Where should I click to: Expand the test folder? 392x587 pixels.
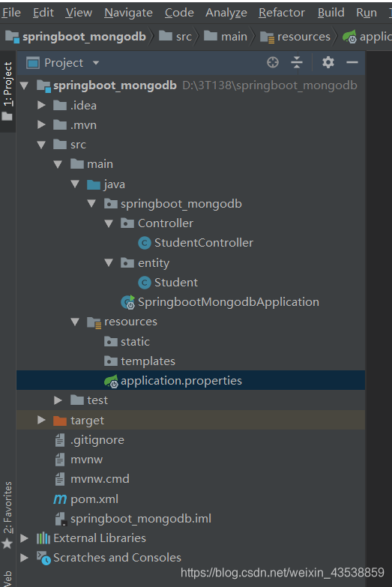click(58, 400)
